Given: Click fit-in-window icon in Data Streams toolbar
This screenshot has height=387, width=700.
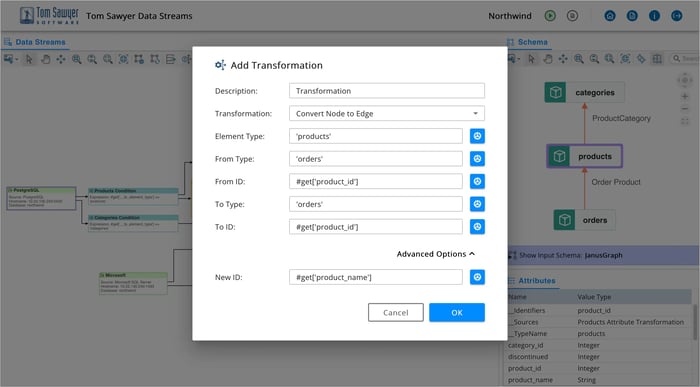Looking at the screenshot, I should tap(124, 59).
